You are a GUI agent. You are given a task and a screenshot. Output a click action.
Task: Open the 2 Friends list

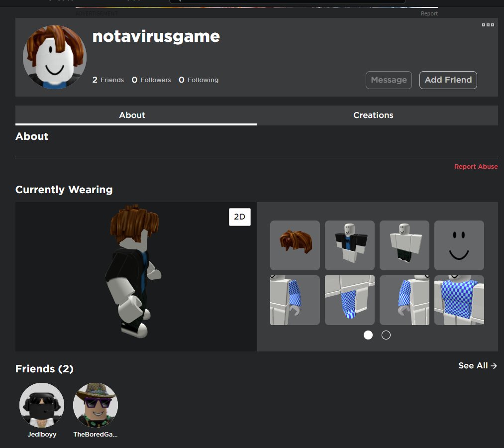(108, 80)
